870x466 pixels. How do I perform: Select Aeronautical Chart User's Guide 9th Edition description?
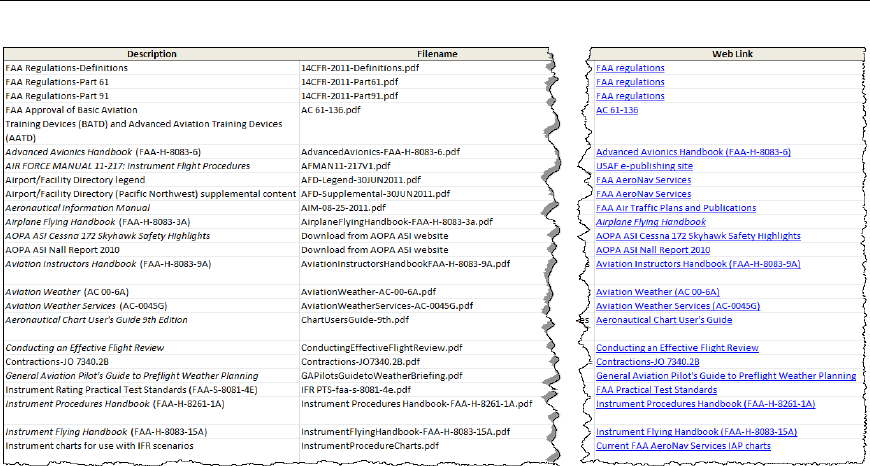[x=96, y=320]
